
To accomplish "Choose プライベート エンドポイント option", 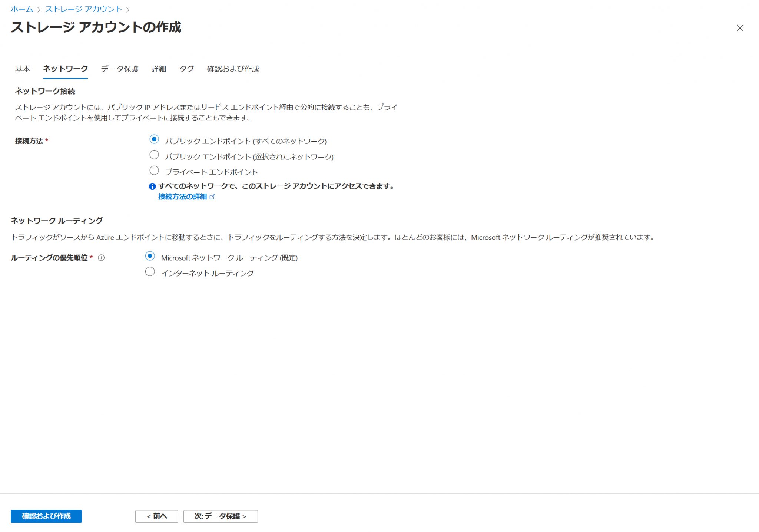I will pyautogui.click(x=154, y=170).
